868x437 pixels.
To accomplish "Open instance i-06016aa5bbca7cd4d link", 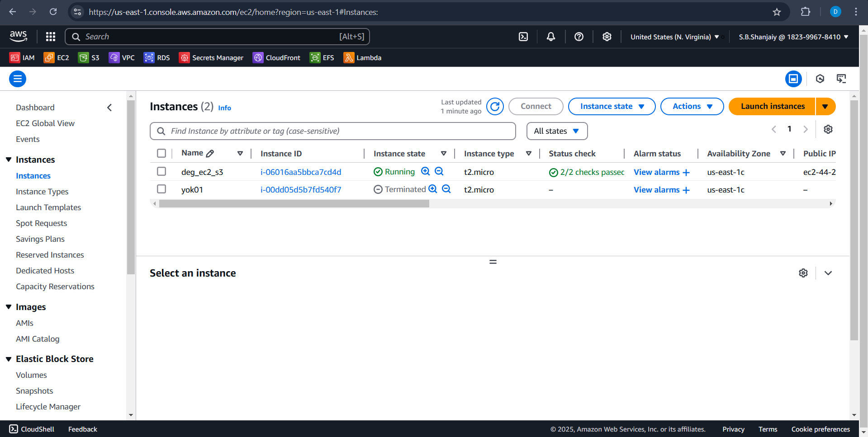I will click(301, 172).
